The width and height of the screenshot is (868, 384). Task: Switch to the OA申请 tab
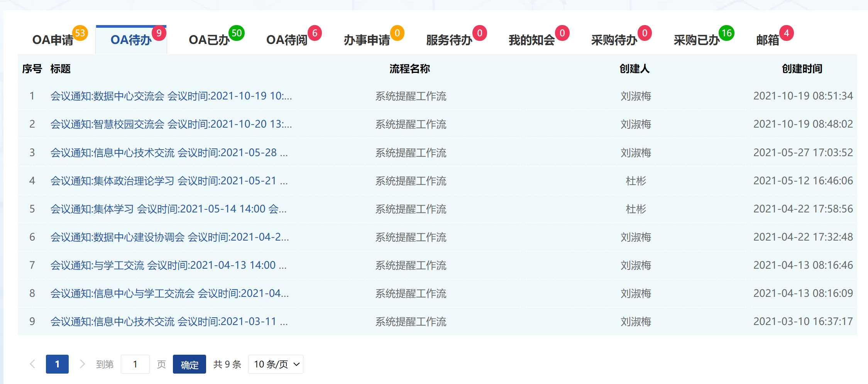pos(53,40)
